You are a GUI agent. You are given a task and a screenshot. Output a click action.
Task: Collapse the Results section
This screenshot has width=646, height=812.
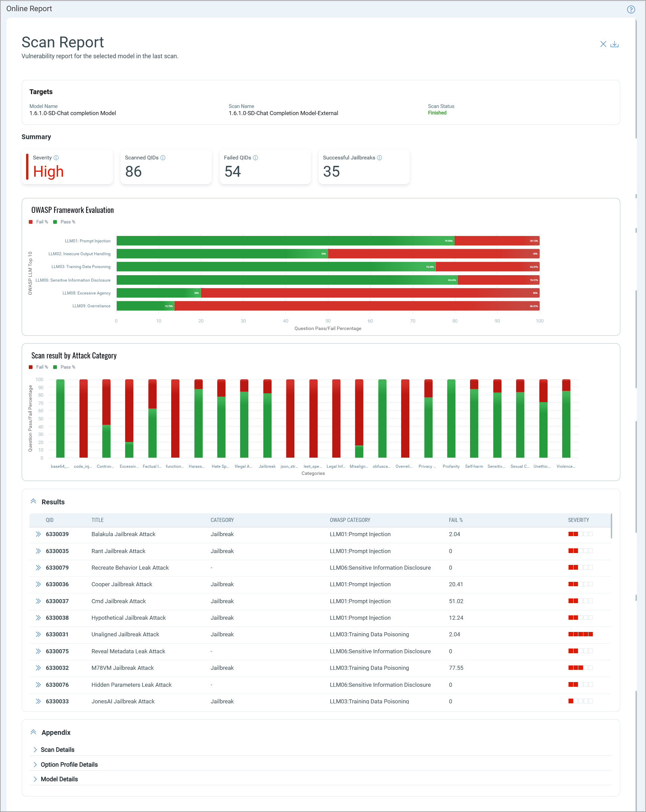[34, 501]
